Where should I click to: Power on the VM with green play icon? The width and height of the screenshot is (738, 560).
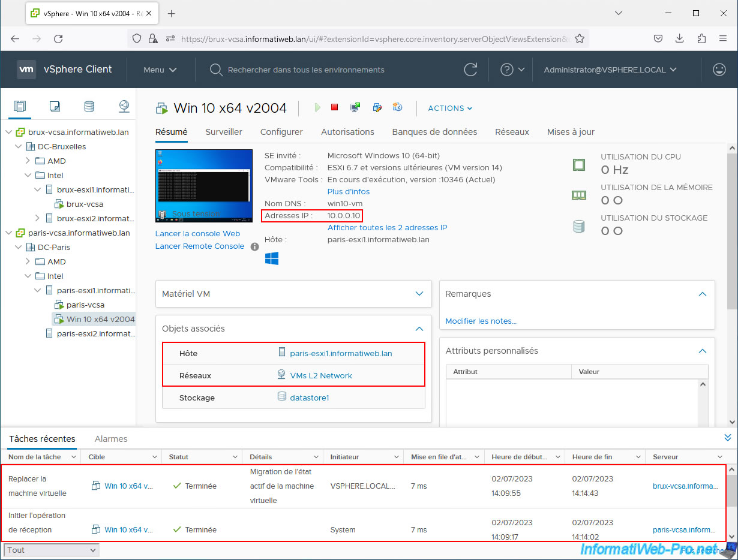(x=317, y=107)
